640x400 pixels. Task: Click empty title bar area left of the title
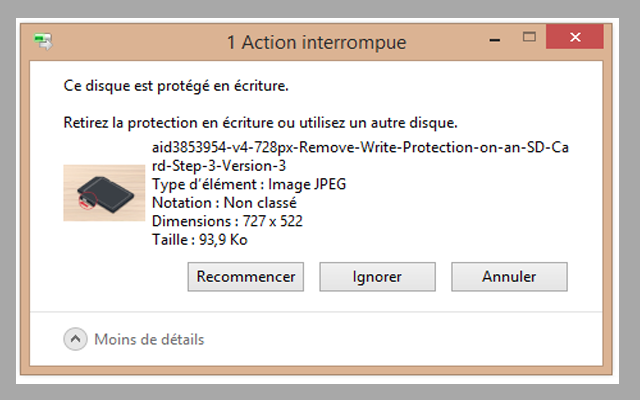point(130,42)
